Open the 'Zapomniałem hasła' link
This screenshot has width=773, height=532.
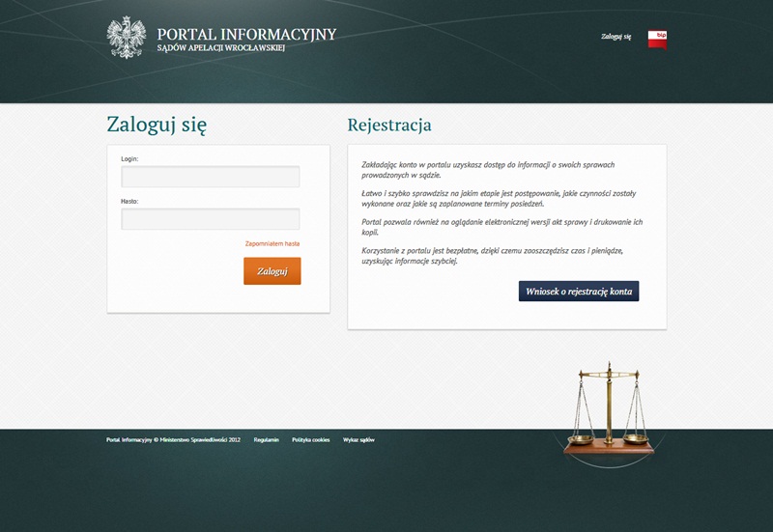(272, 244)
